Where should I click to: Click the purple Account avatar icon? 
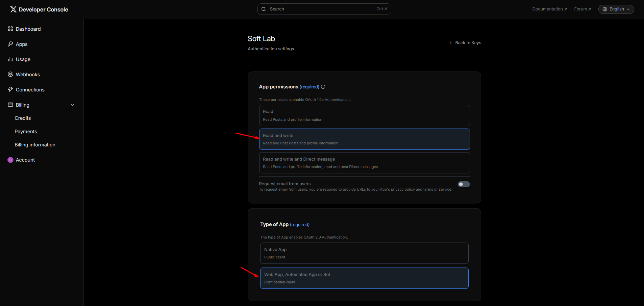pyautogui.click(x=10, y=160)
